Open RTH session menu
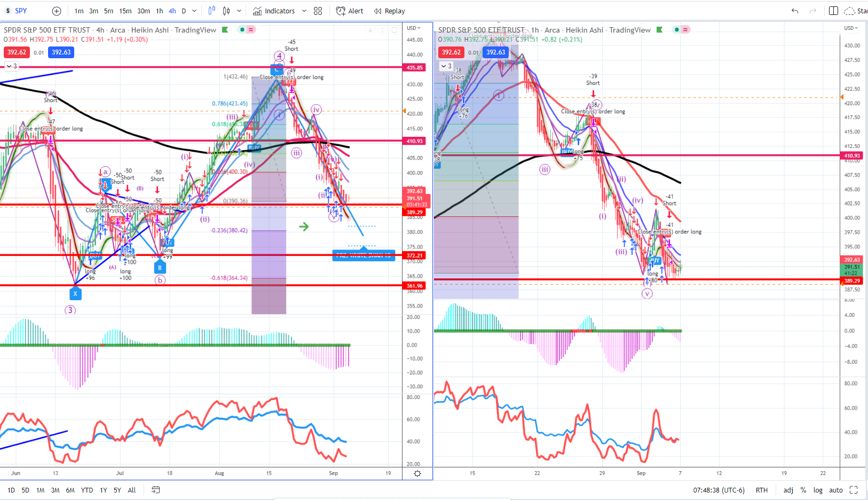The height and width of the screenshot is (500, 868). 762,490
